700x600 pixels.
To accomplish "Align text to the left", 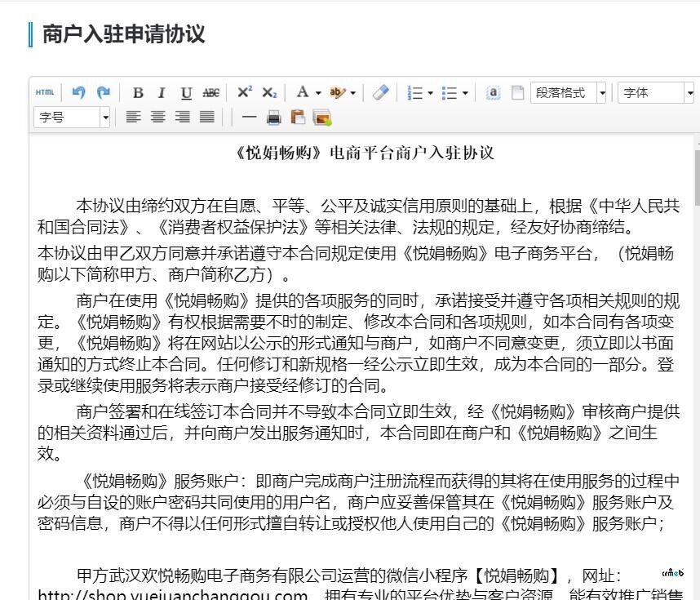I will (133, 118).
